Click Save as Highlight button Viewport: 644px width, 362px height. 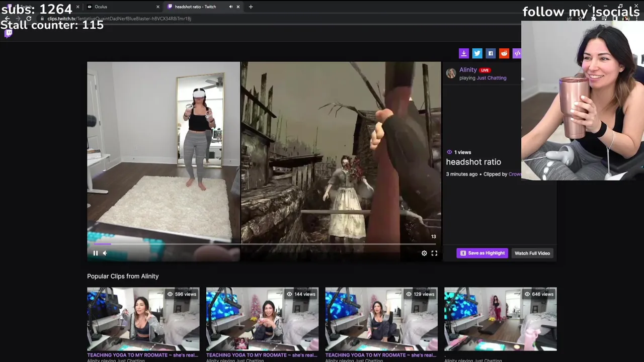tap(482, 253)
